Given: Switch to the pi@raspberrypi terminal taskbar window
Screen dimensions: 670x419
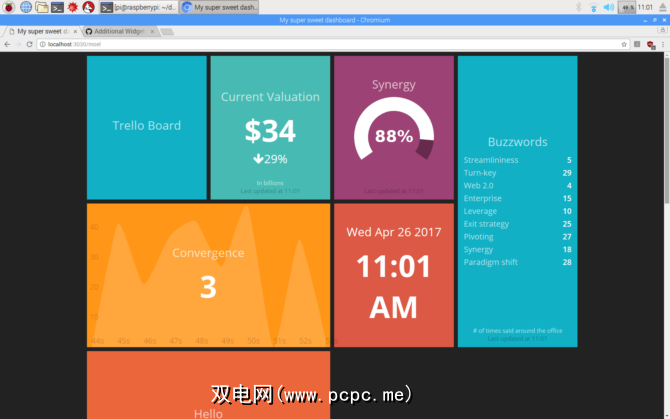Looking at the screenshot, I should [x=138, y=7].
